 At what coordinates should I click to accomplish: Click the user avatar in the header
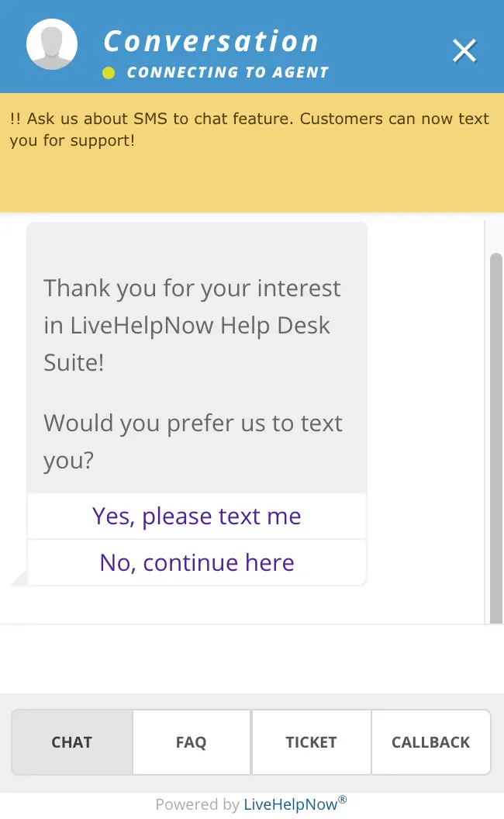[x=51, y=46]
